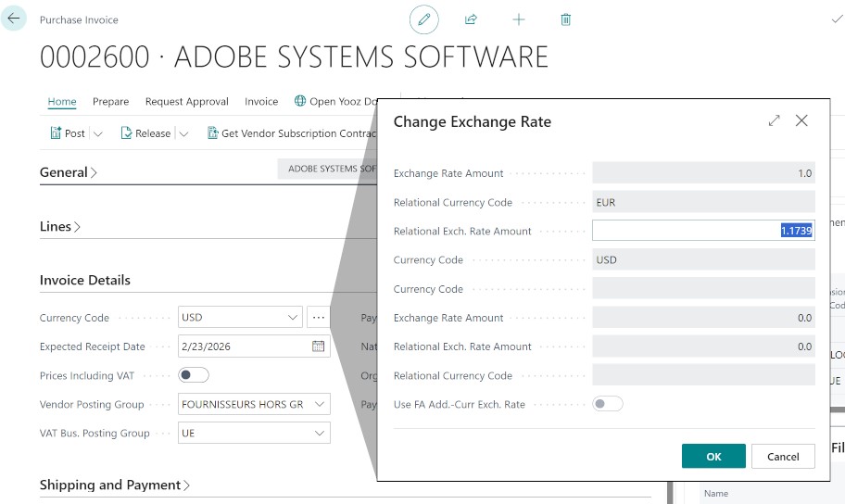The image size is (845, 504).
Task: Expand the Shipping and Payment section
Action: click(115, 485)
